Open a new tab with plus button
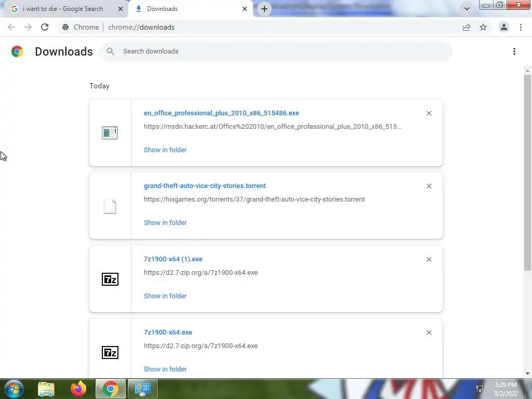 point(264,9)
